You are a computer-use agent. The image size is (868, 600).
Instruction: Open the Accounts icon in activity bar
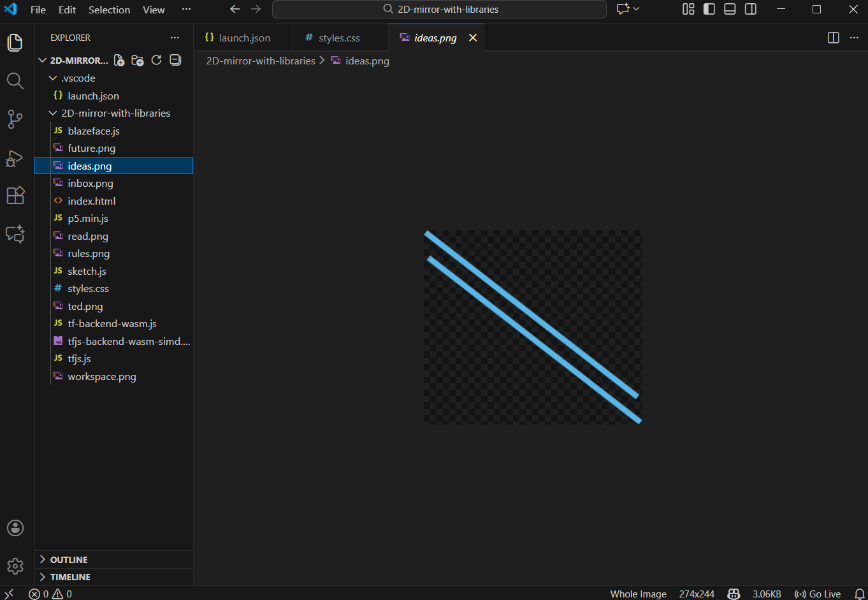point(15,528)
